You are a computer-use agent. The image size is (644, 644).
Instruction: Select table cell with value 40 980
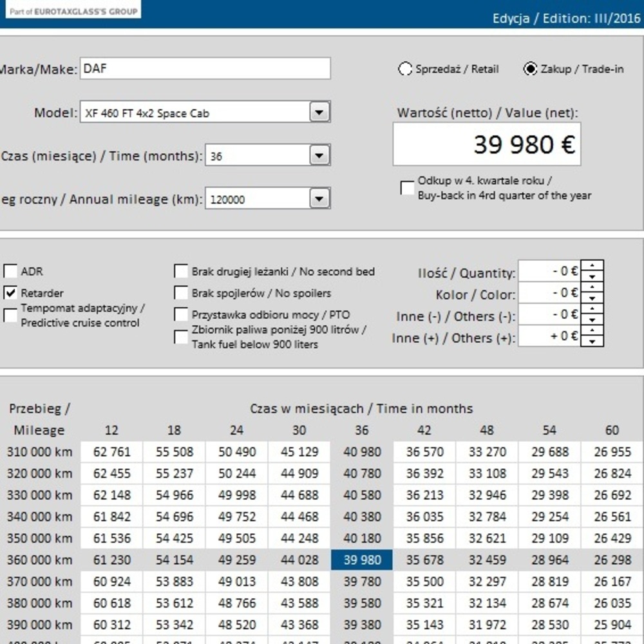[x=362, y=452]
